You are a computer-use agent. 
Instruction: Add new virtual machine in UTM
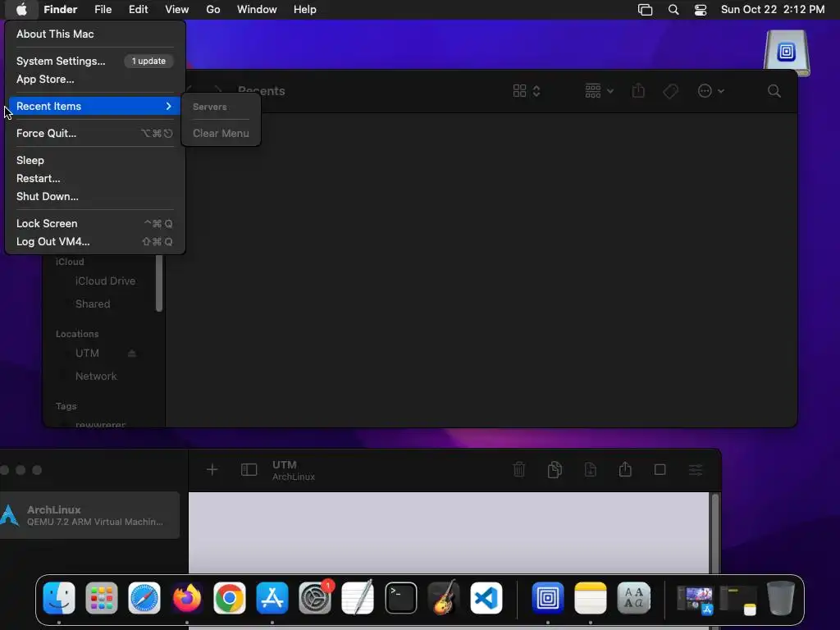(x=212, y=470)
